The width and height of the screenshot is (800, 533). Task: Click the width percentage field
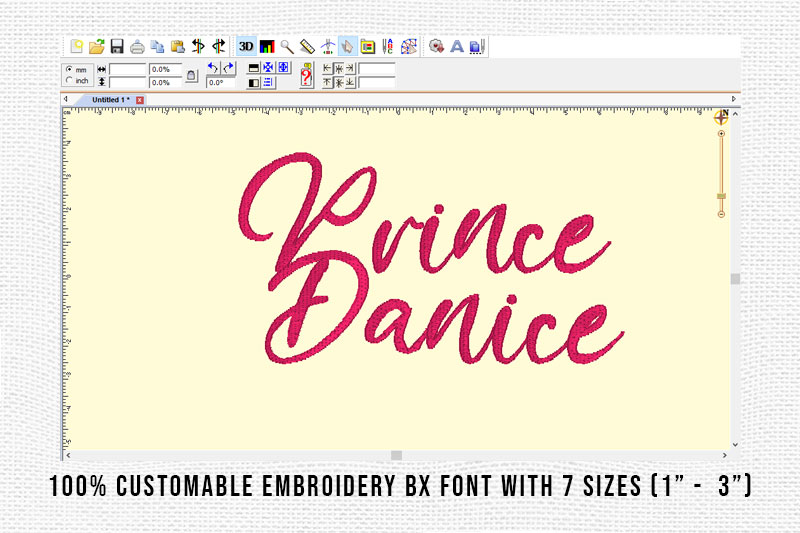click(165, 69)
